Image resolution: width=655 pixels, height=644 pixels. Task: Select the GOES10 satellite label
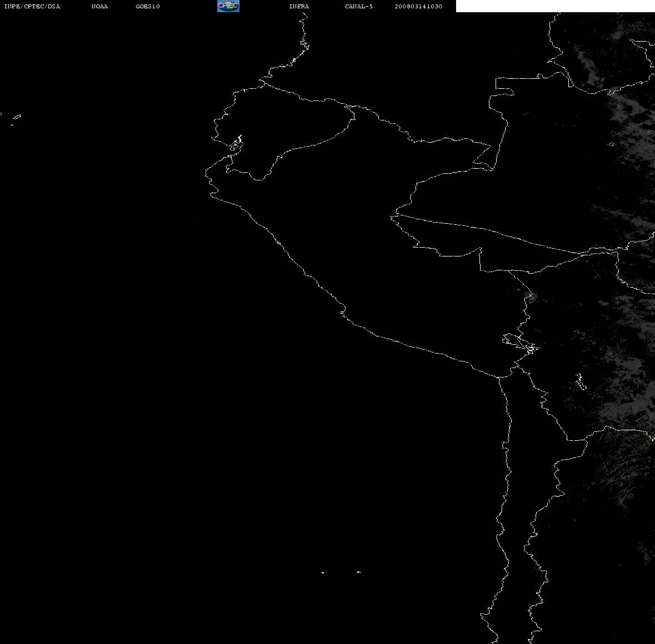[148, 6]
